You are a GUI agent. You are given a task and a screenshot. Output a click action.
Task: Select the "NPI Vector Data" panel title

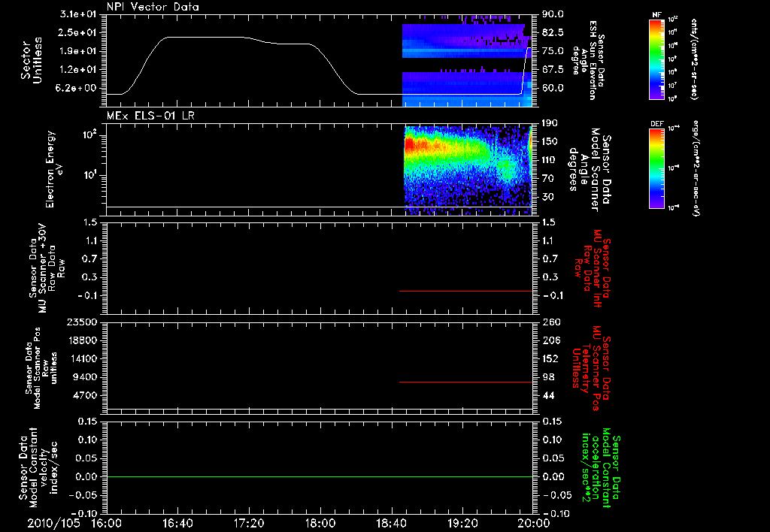tap(153, 7)
